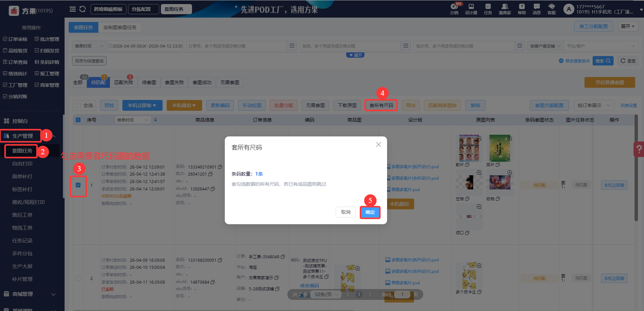Open the 定制图套图任务 tab

pos(120,27)
